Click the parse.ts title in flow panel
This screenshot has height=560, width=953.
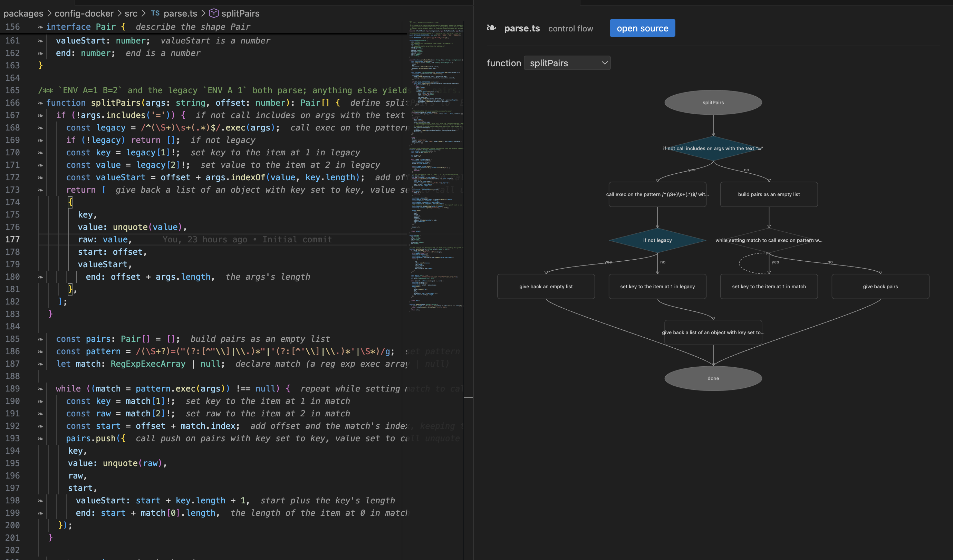pyautogui.click(x=522, y=28)
